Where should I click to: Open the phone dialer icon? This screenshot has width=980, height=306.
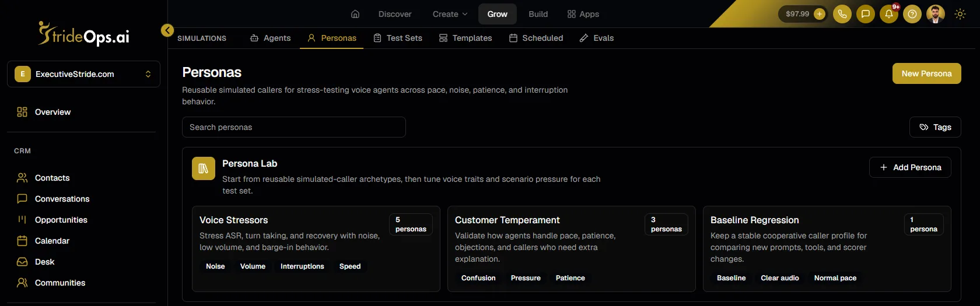[842, 14]
